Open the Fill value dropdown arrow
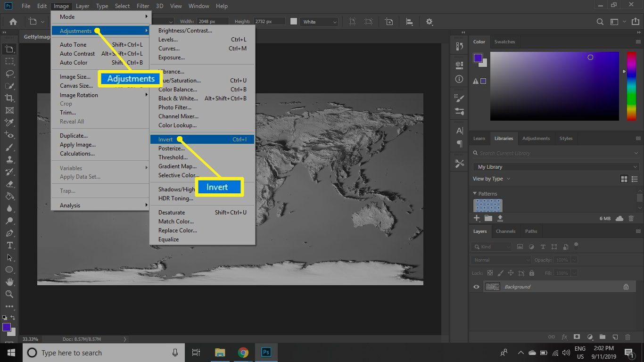This screenshot has width=644, height=362. tap(574, 273)
